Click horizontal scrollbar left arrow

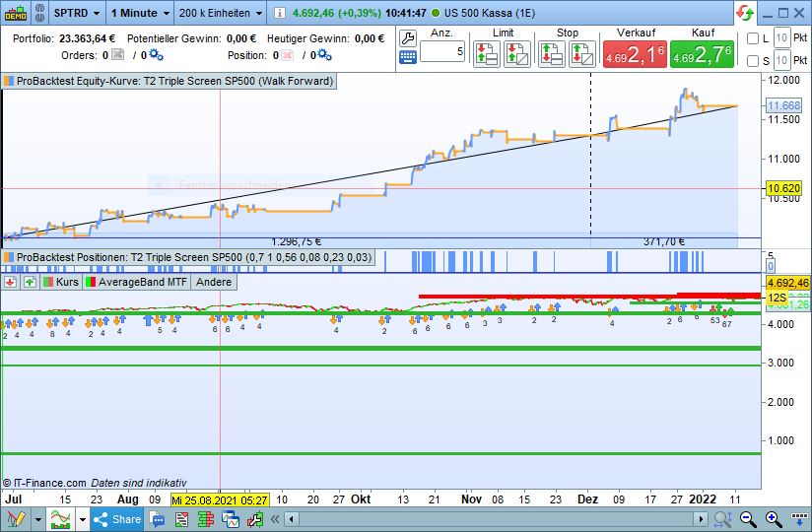(x=292, y=519)
